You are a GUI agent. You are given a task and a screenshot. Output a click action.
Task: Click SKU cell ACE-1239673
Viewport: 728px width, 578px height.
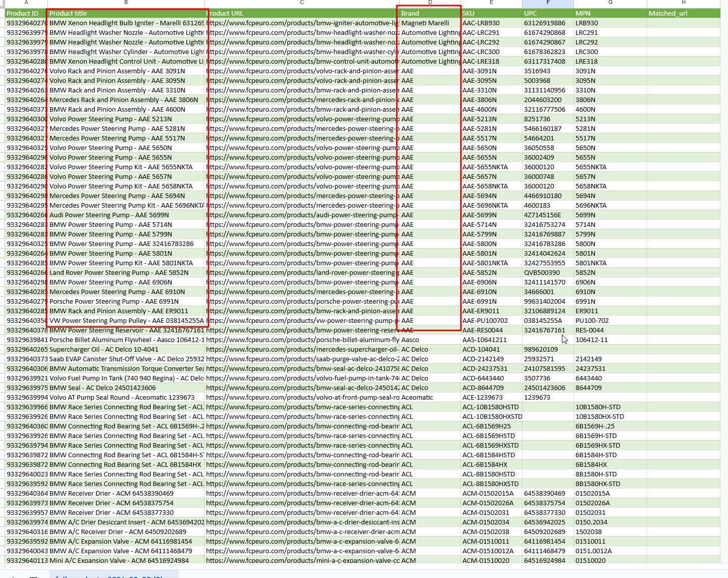pyautogui.click(x=492, y=397)
